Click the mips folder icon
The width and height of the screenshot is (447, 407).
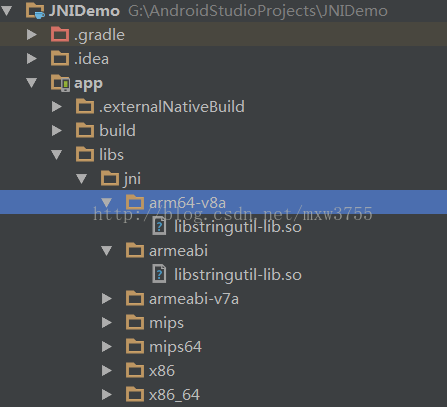click(x=135, y=322)
